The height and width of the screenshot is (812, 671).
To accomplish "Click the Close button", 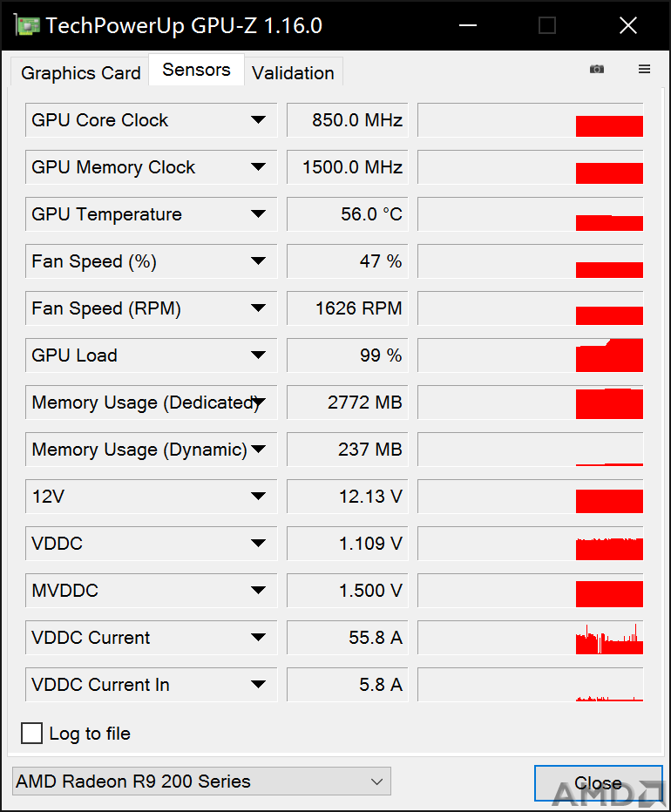I will (598, 783).
